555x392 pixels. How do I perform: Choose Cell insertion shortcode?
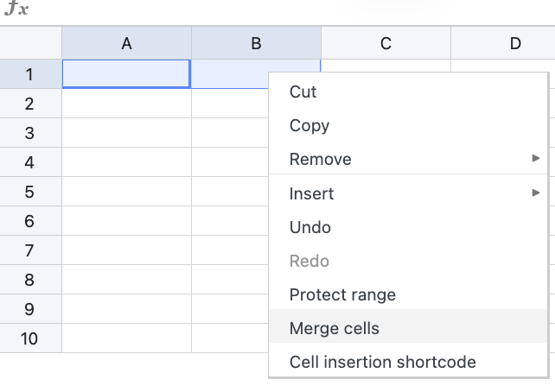[383, 362]
